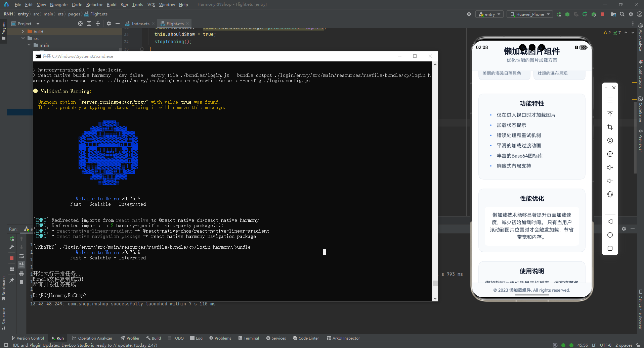
Task: Open the user account avatar icon
Action: coord(640,14)
